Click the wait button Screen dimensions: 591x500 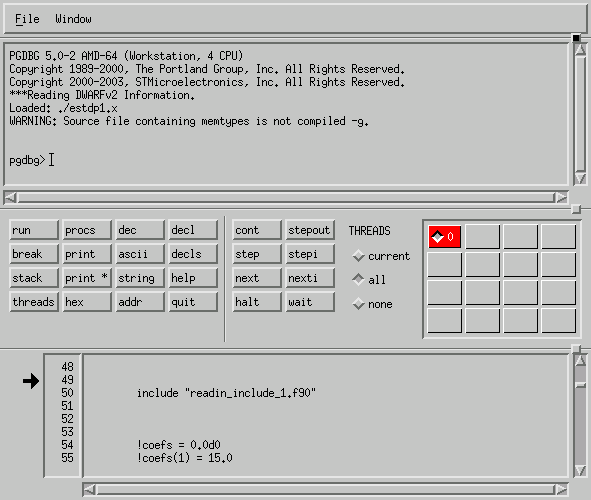click(x=310, y=302)
